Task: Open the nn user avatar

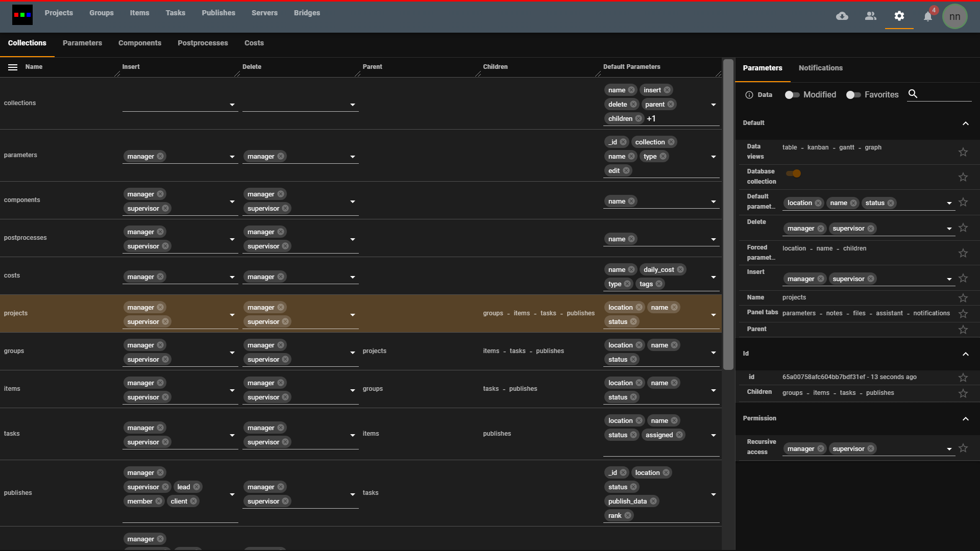Action: [x=954, y=17]
